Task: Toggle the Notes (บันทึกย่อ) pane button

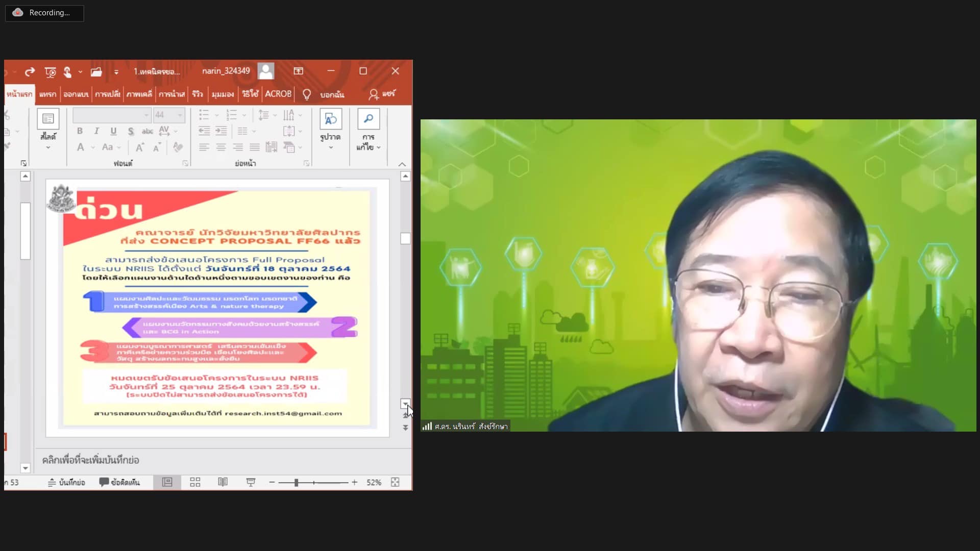Action: [x=66, y=482]
